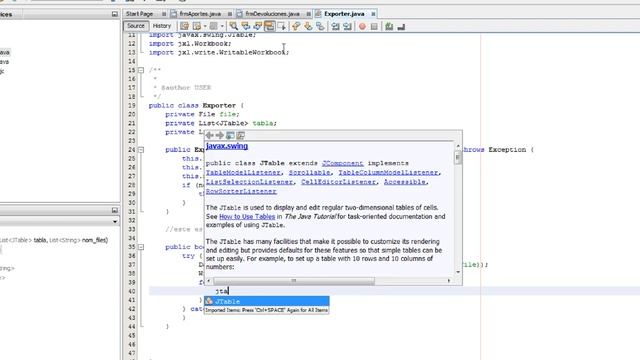Screen dimensions: 640x360
Task: Open Javadoc in external browser icon
Action: [230, 135]
